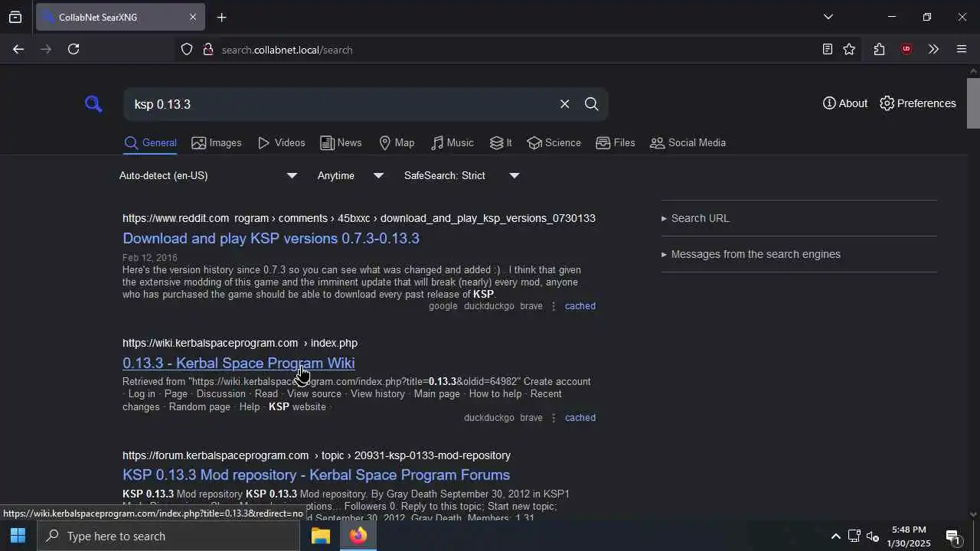Switch to the Videos tab
Image resolution: width=980 pixels, height=551 pixels.
pos(281,143)
